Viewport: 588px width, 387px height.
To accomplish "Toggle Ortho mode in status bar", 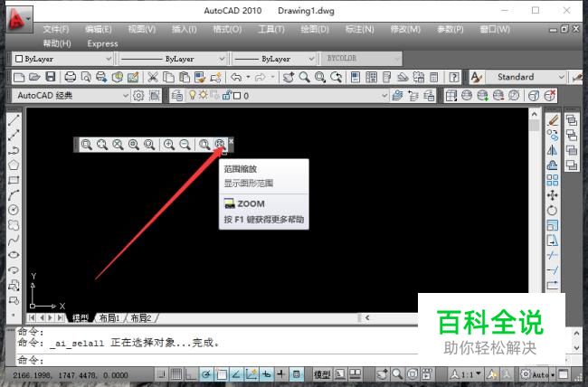I will [191, 374].
